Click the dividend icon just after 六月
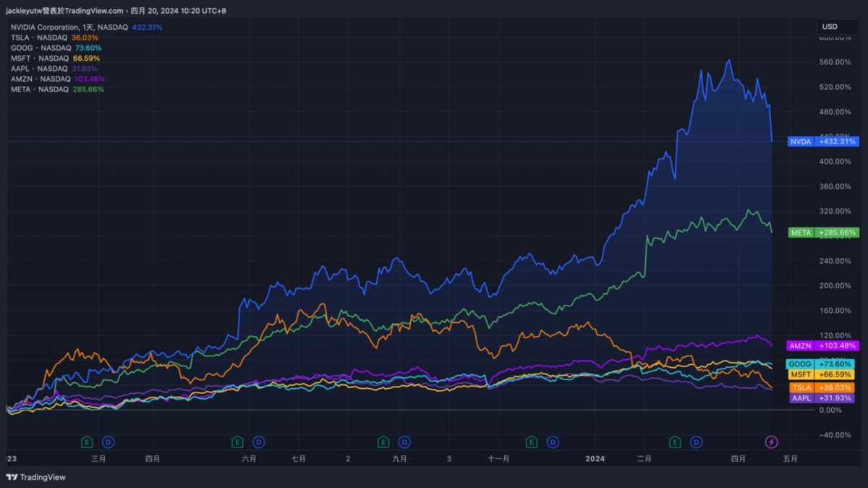 pyautogui.click(x=258, y=442)
